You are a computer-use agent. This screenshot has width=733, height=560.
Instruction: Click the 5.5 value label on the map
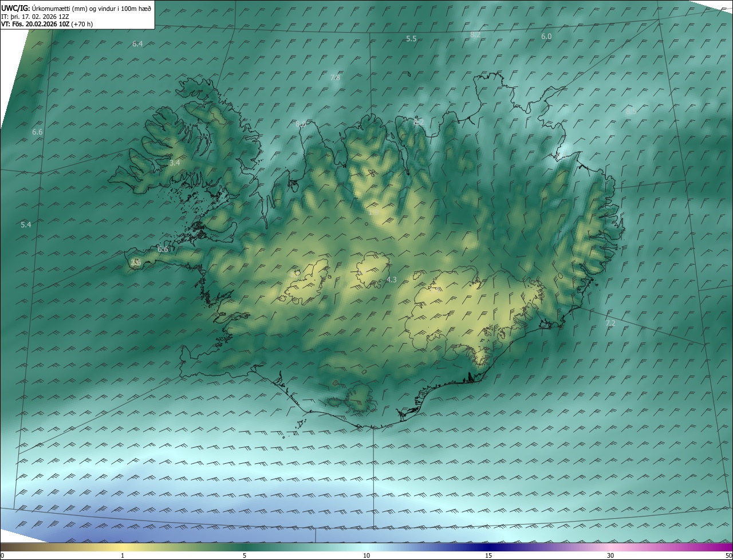point(411,38)
